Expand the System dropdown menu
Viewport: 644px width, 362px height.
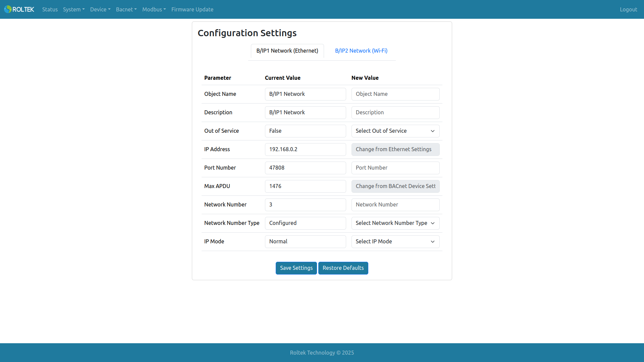[74, 9]
